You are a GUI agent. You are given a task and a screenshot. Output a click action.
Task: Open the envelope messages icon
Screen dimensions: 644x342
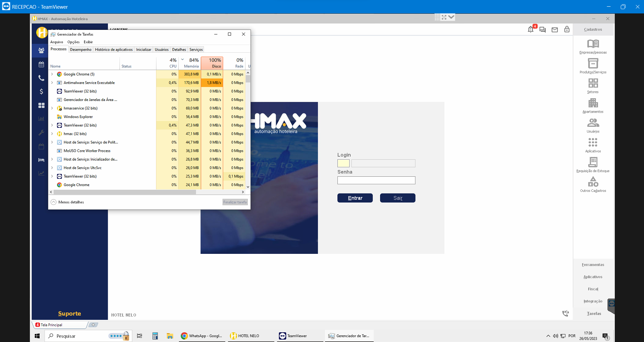coord(555,30)
